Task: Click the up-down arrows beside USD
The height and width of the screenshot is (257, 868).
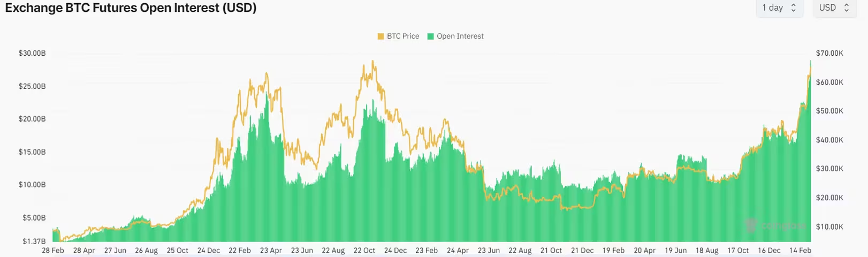Action: click(x=847, y=8)
